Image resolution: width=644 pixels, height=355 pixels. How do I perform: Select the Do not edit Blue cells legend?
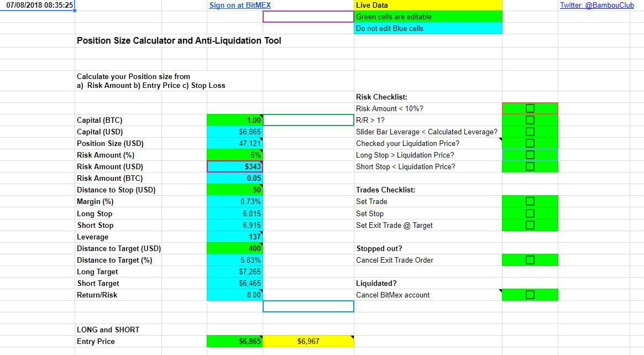428,28
